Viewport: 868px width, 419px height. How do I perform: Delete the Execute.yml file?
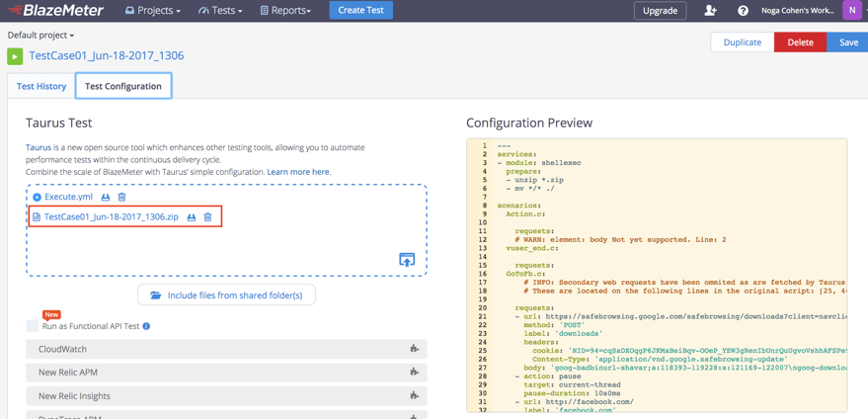click(x=121, y=197)
